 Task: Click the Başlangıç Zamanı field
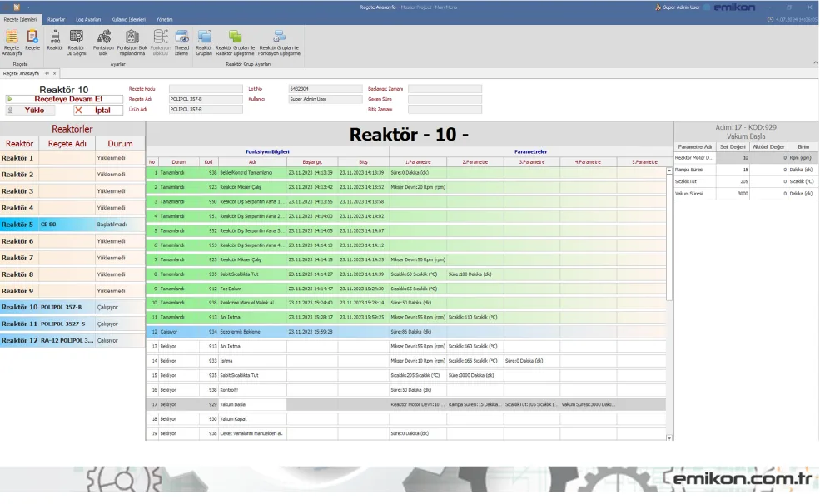(445, 89)
